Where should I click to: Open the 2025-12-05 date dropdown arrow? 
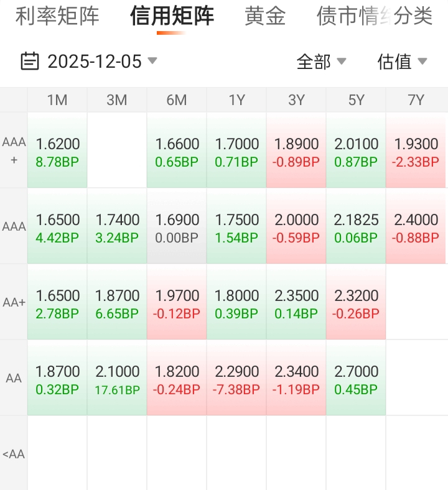pos(152,61)
